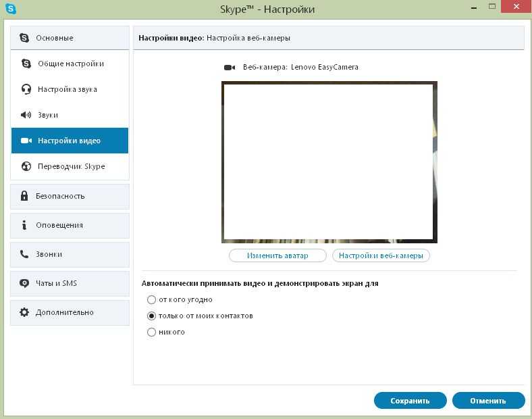Click the Skype logo in title bar

11,9
